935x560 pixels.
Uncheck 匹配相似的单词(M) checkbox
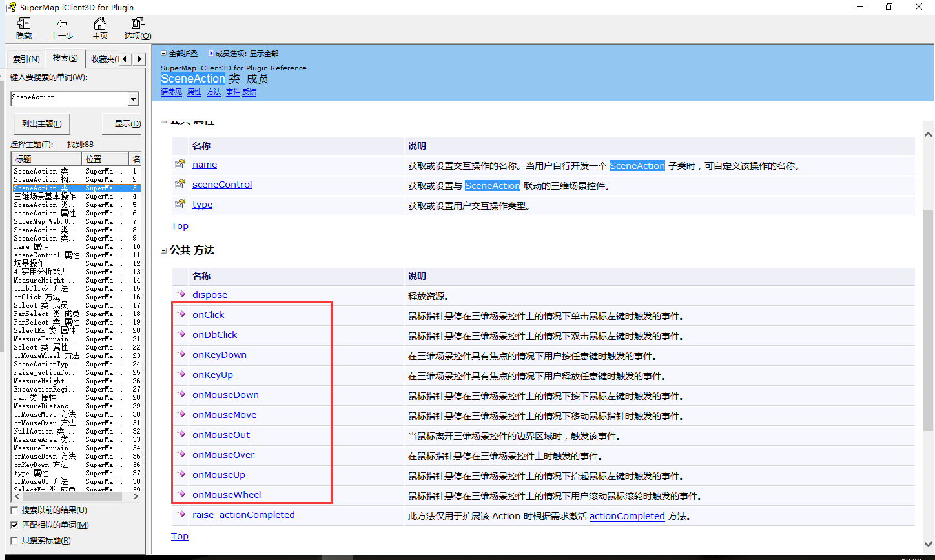pos(15,525)
